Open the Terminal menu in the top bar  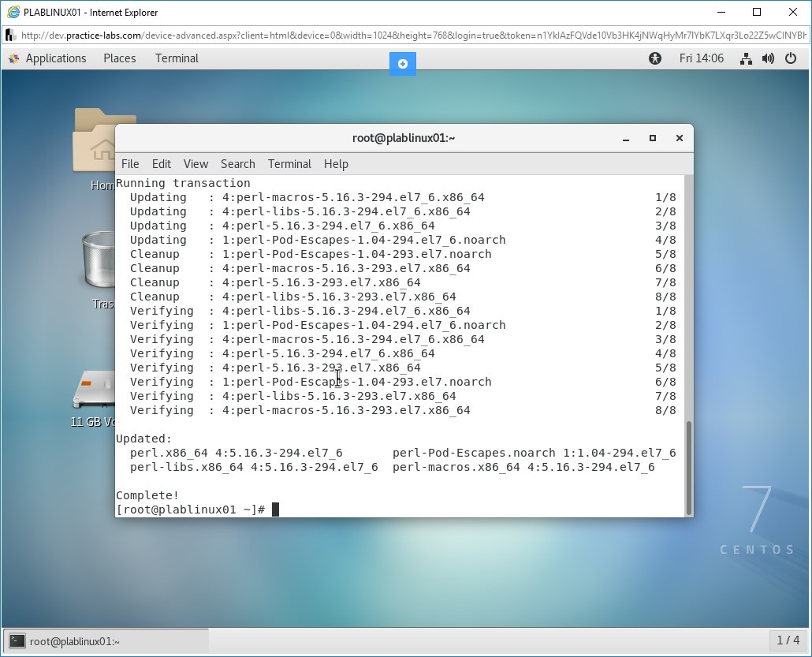176,58
